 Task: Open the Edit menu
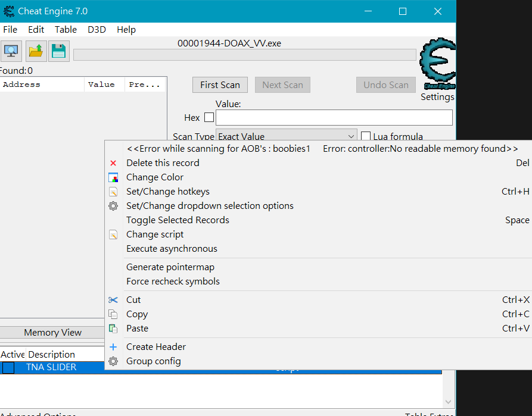coord(36,30)
